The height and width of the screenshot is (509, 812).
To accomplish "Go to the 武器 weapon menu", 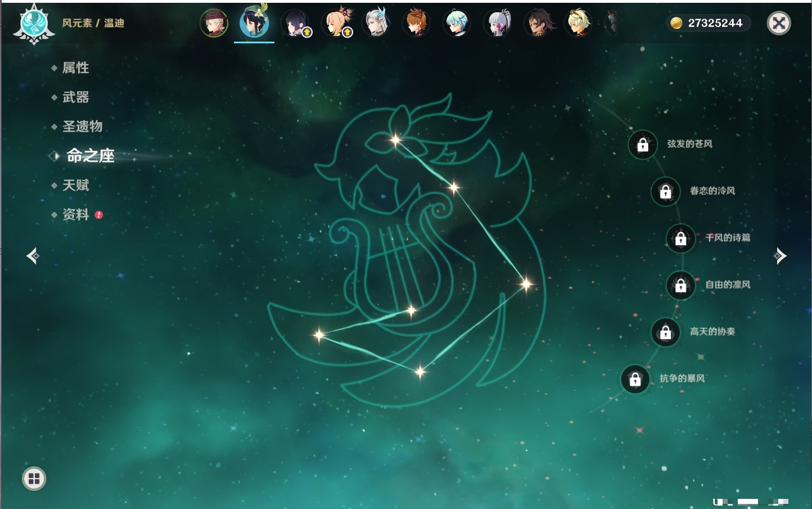I will coord(75,97).
